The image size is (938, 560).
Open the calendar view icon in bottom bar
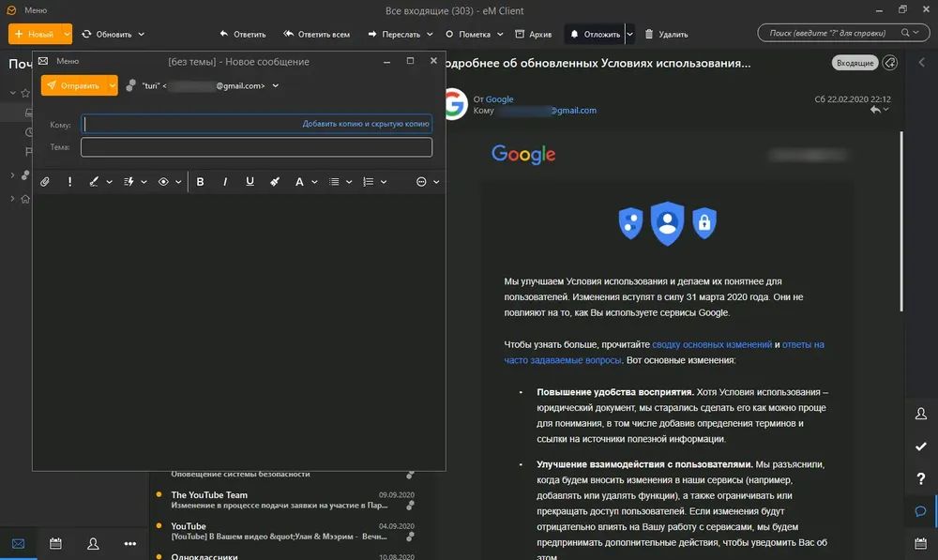[55, 543]
